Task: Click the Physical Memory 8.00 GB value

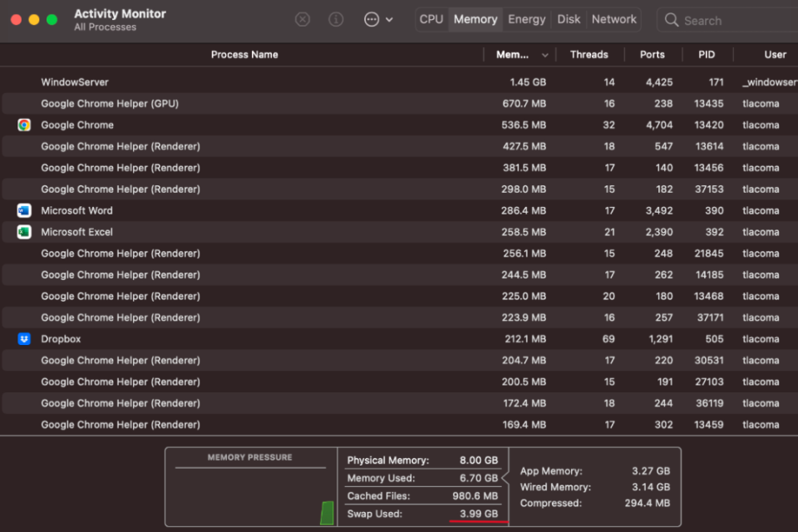Action: 479,461
